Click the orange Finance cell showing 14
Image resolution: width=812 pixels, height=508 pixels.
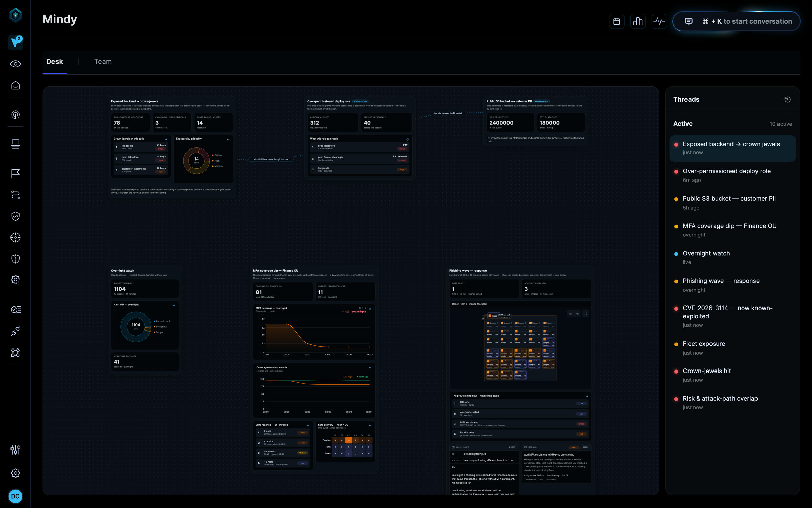tap(348, 440)
